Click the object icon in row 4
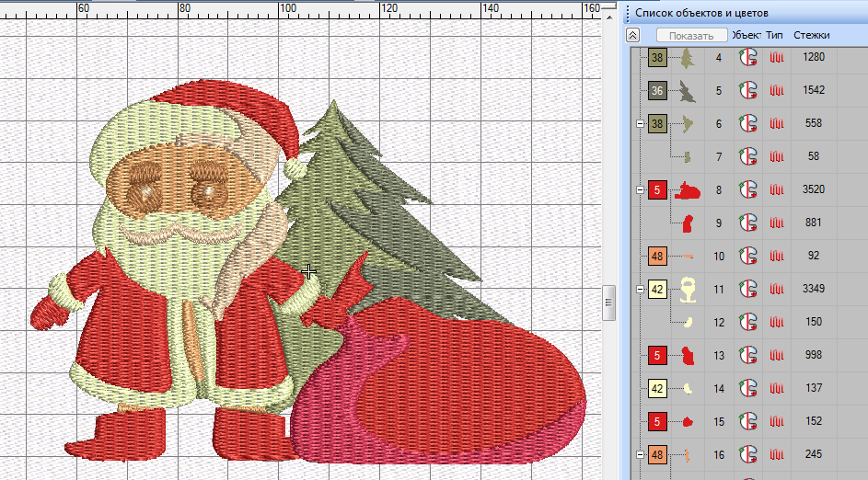Screen dimensions: 868x480 748,58
